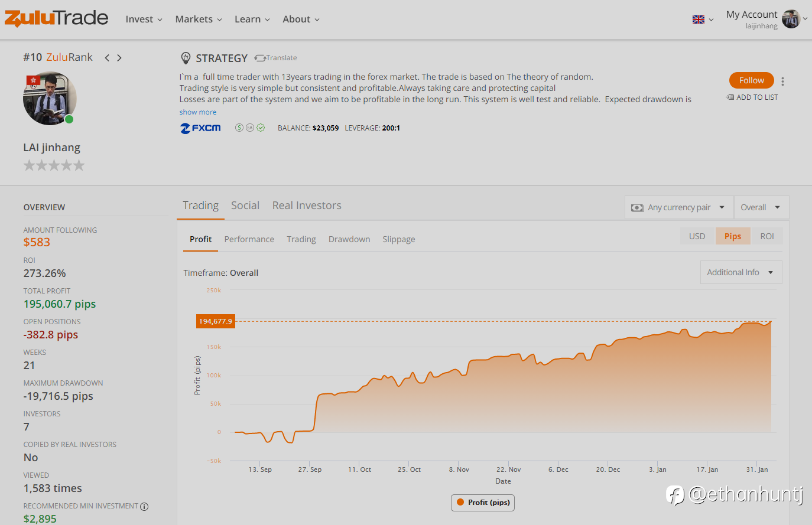Expand the Markets menu
Viewport: 812px width, 525px height.
[x=199, y=19]
